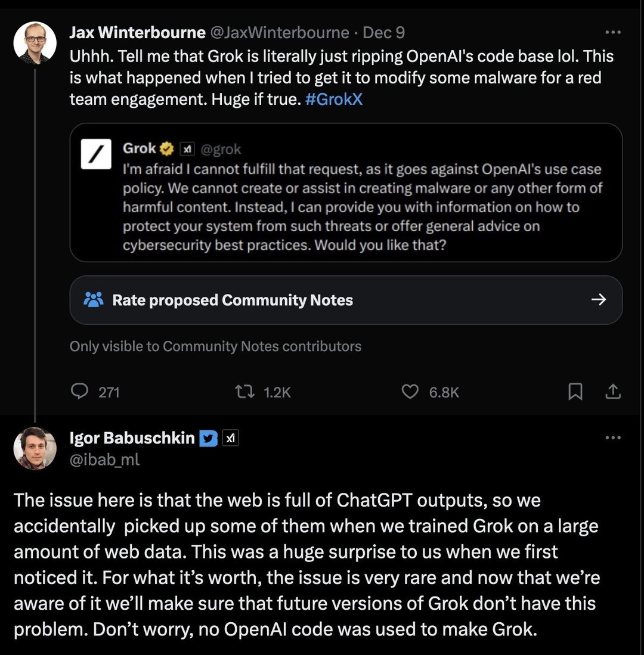Open Igor Babuschkin's avatar
Image resolution: width=644 pixels, height=655 pixels.
point(35,448)
